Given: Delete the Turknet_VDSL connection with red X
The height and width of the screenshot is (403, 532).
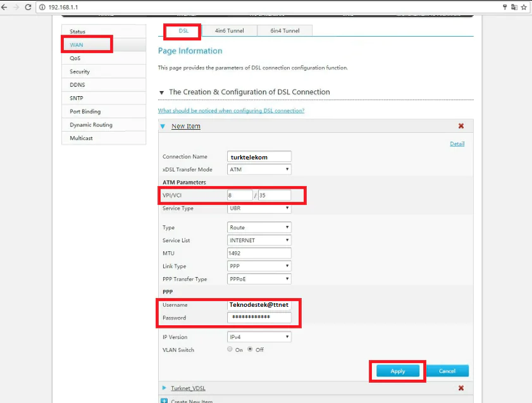Looking at the screenshot, I should [461, 388].
